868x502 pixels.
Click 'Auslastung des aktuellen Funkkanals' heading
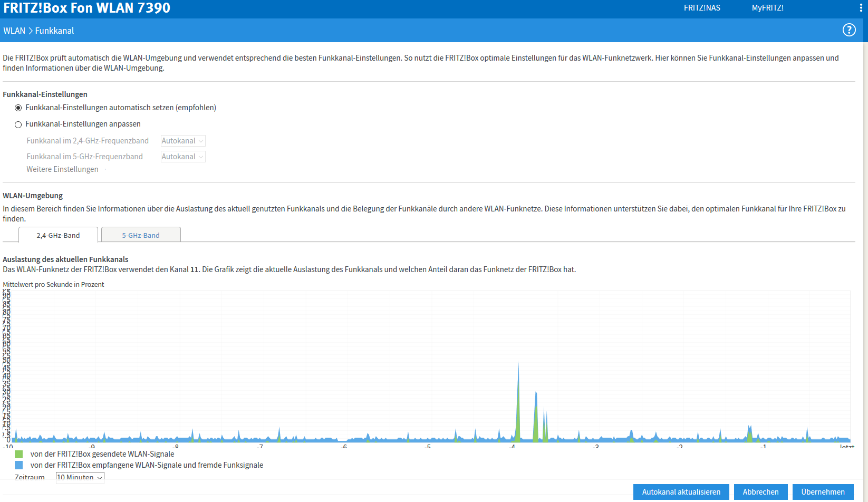(65, 259)
